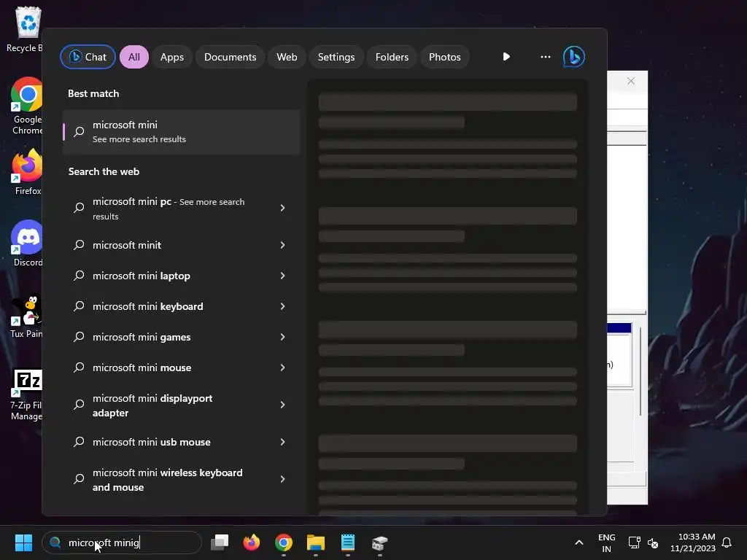
Task: Open the notification bell in the taskbar
Action: (727, 542)
